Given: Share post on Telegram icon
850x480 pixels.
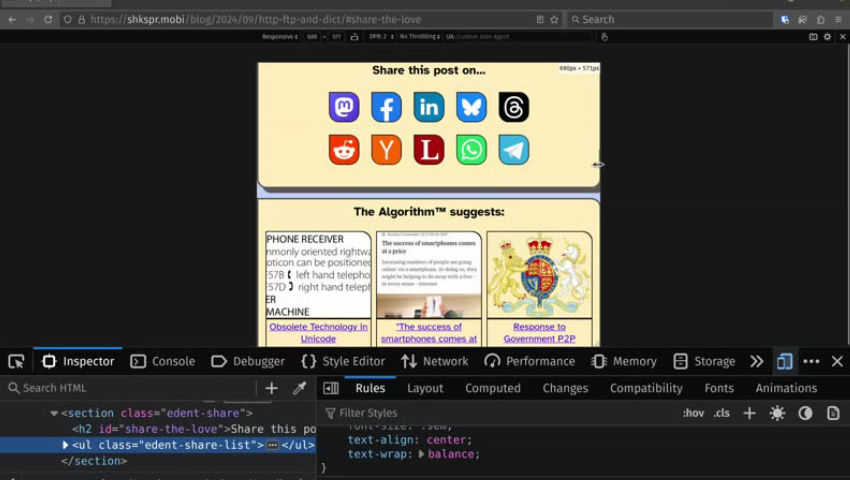Looking at the screenshot, I should click(x=513, y=150).
